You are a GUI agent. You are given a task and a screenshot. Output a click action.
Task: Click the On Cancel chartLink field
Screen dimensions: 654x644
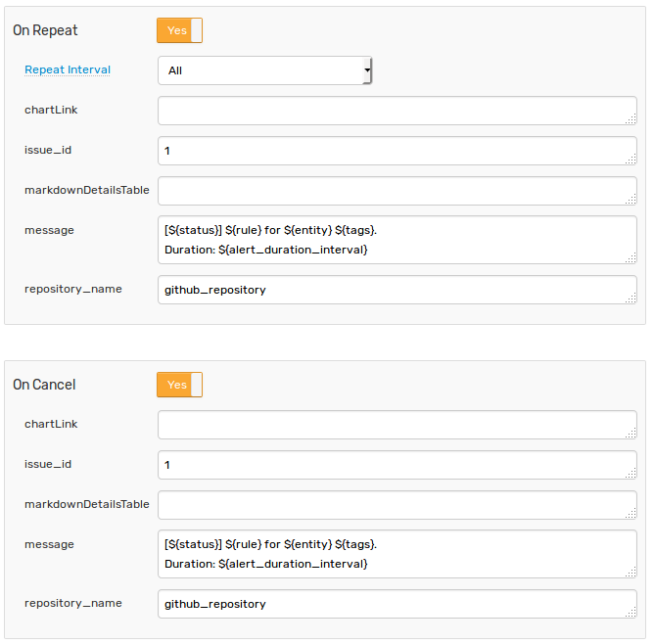tap(397, 425)
